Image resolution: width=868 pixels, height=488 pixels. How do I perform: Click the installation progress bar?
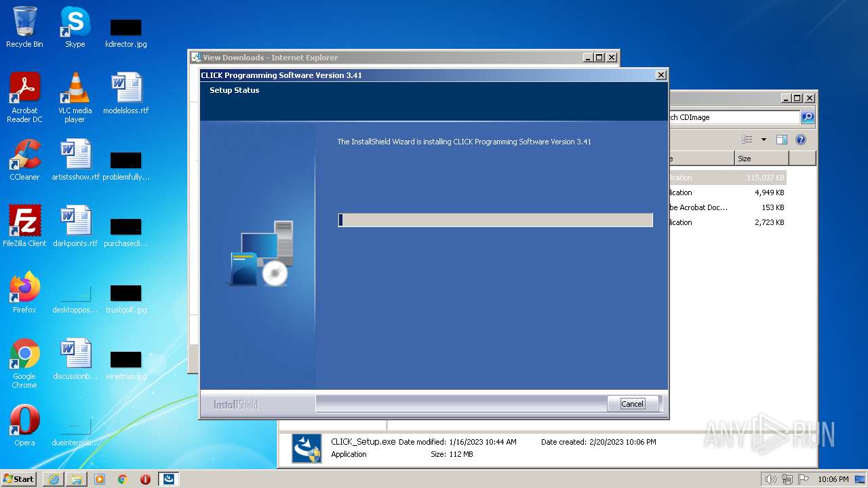click(x=495, y=220)
